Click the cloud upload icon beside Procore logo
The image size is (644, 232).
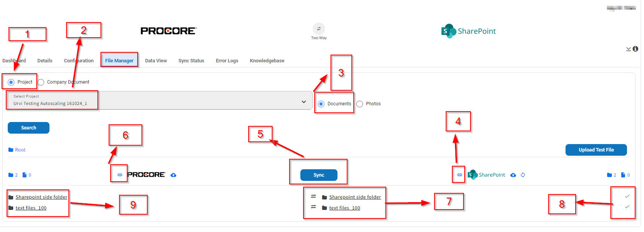(174, 175)
